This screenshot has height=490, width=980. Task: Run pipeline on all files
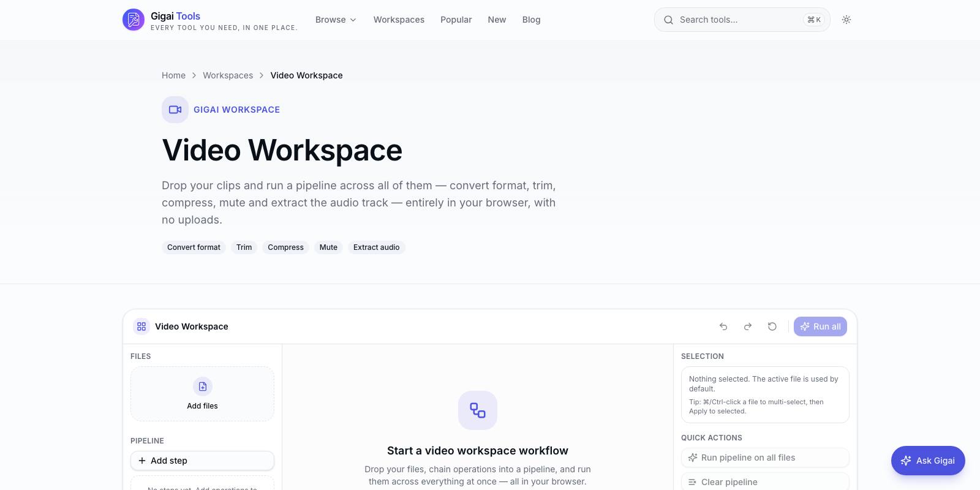765,458
